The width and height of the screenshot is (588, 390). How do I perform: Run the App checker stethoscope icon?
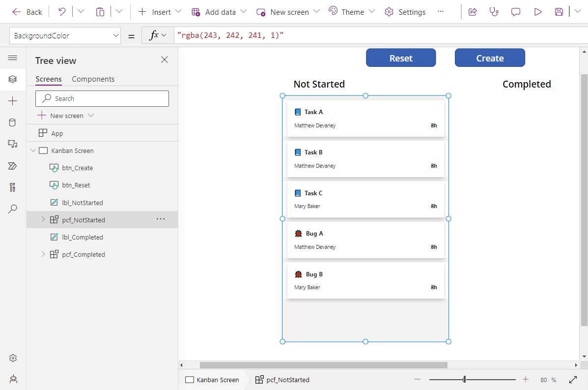click(494, 11)
